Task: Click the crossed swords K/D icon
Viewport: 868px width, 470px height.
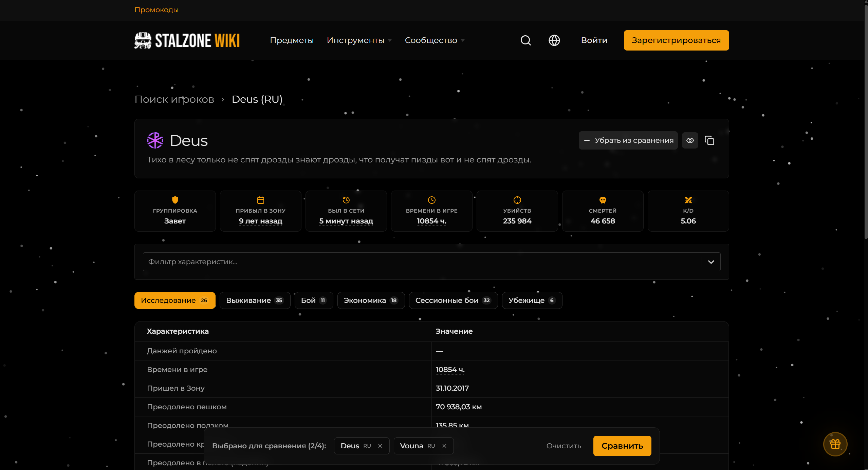Action: pos(688,200)
